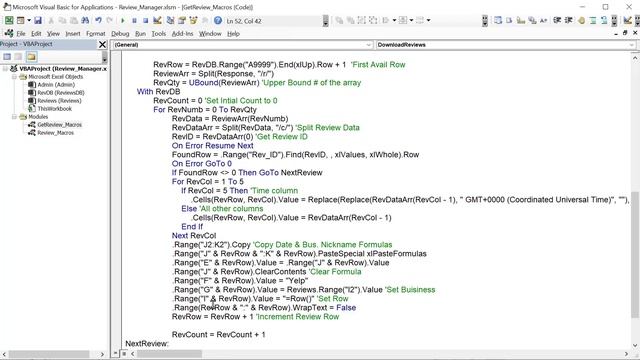Click View Object in Project pane
Viewport: 640px width, 360px height.
coord(18,57)
